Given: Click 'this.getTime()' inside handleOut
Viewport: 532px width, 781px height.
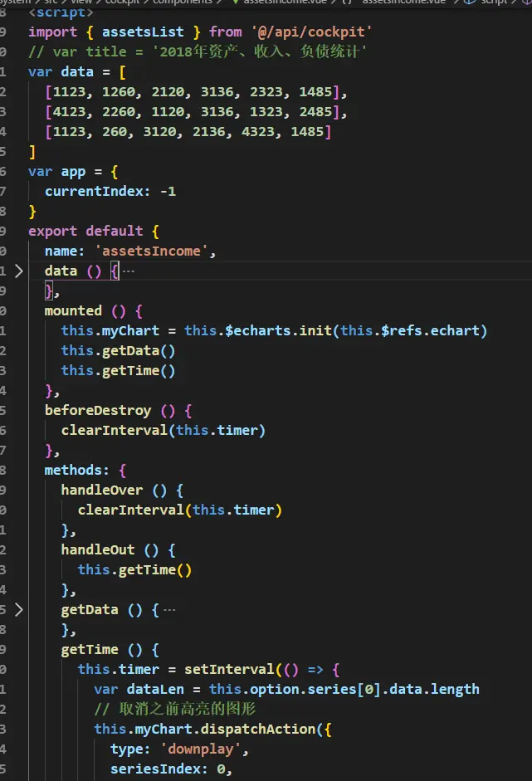Looking at the screenshot, I should pyautogui.click(x=134, y=570).
